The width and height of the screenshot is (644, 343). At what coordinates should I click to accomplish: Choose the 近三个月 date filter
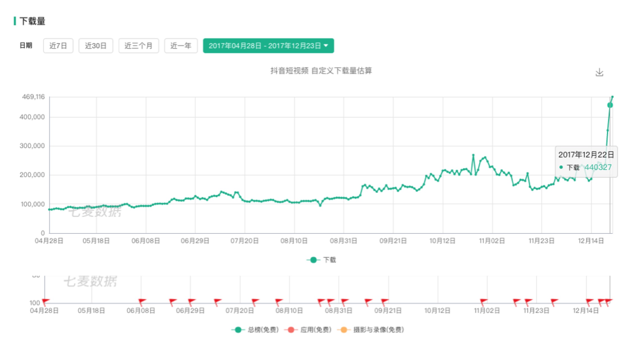point(139,46)
